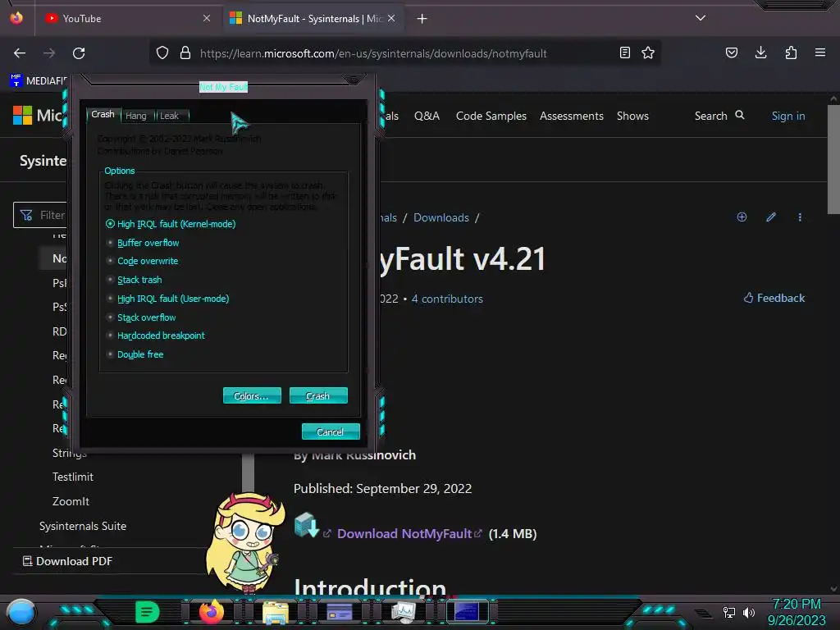This screenshot has width=840, height=630.
Task: Select the Code overwrite option
Action: pos(142,261)
